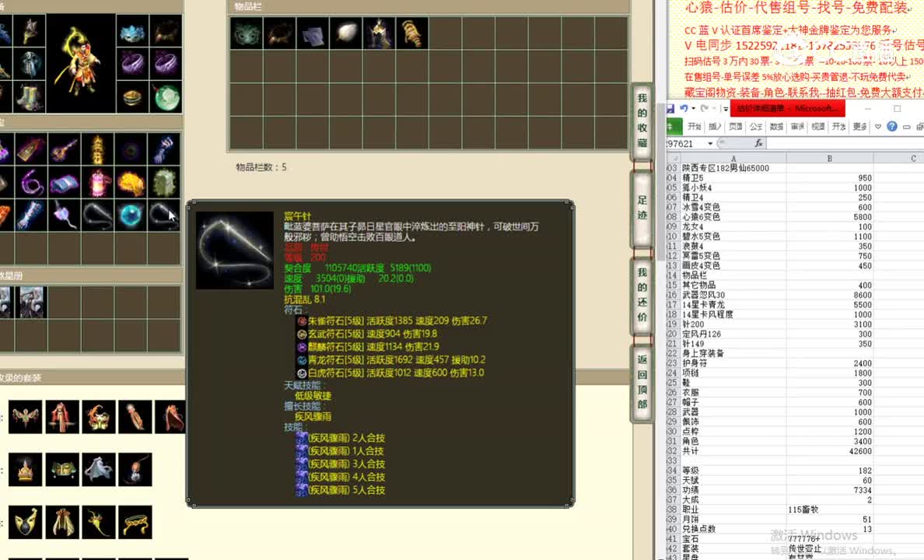Click the Monkey King character portrait

[x=82, y=64]
